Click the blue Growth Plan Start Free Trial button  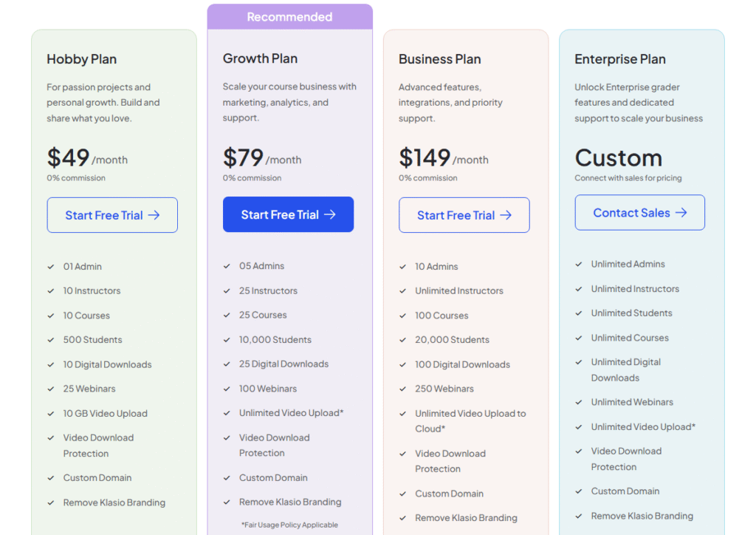coord(288,214)
